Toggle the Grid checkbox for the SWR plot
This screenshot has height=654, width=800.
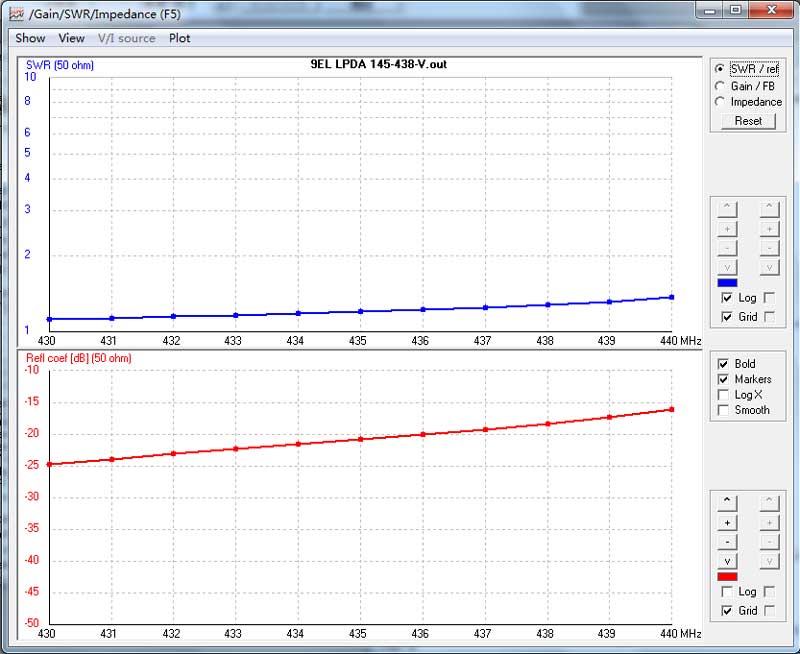(x=727, y=317)
